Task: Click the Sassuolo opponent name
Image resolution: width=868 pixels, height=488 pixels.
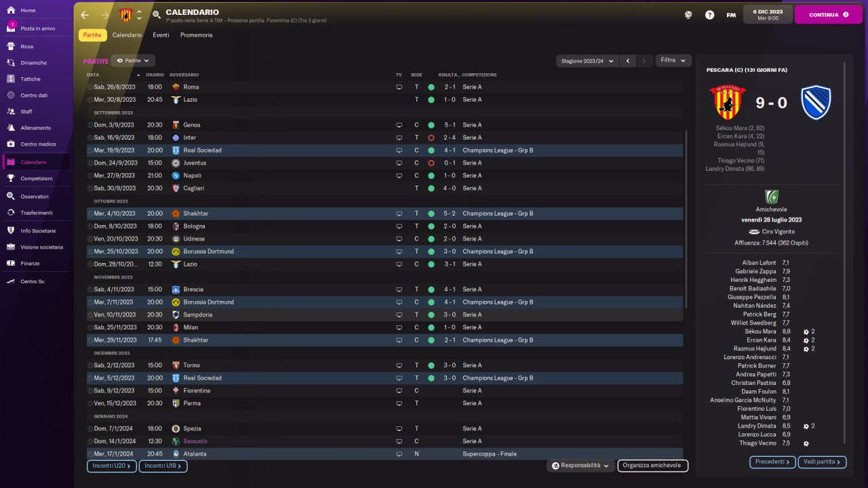Action: pyautogui.click(x=195, y=441)
